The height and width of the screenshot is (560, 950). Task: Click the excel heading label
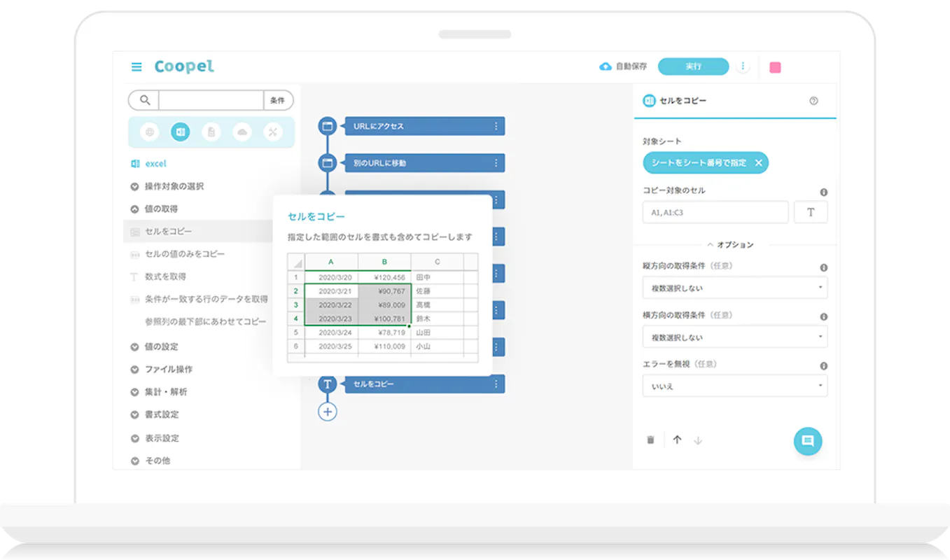[x=156, y=164]
